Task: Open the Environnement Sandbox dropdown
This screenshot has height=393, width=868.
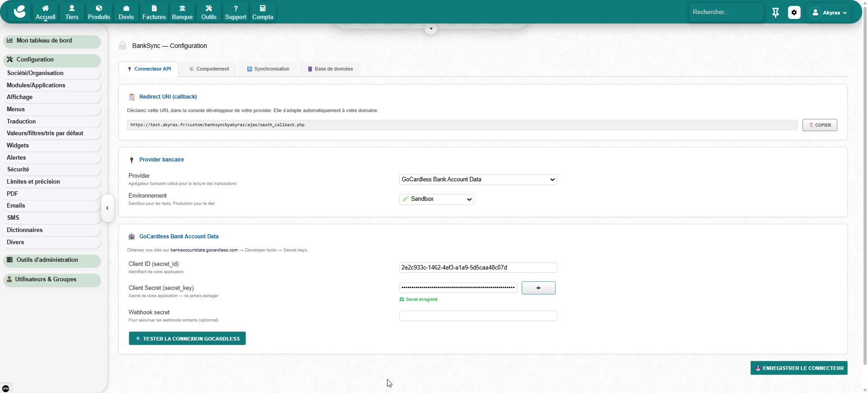Action: click(436, 199)
